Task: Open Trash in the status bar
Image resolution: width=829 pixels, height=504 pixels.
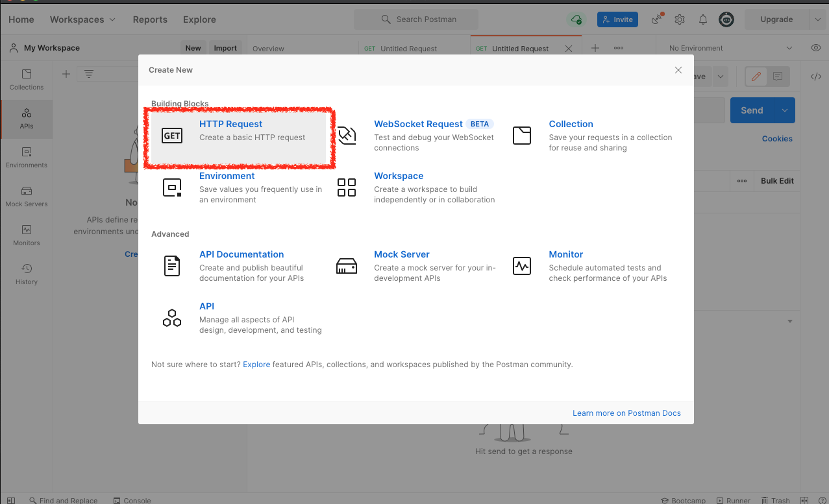Action: tap(776, 501)
